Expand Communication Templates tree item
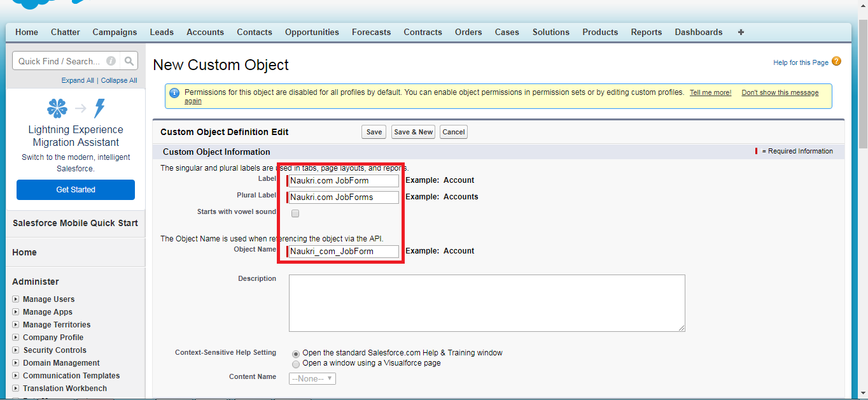Viewport: 868px width, 400px height. pos(16,375)
